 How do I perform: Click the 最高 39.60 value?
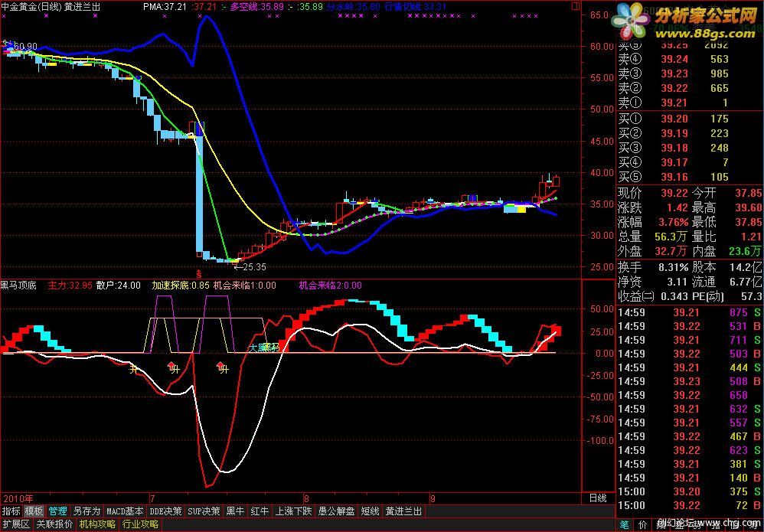749,207
